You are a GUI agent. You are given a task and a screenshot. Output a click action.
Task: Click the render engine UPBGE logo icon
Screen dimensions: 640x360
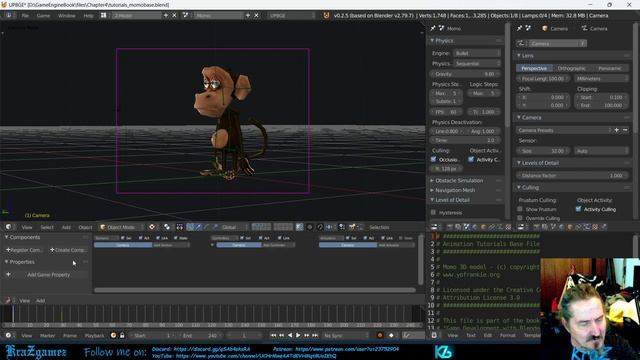tap(327, 15)
